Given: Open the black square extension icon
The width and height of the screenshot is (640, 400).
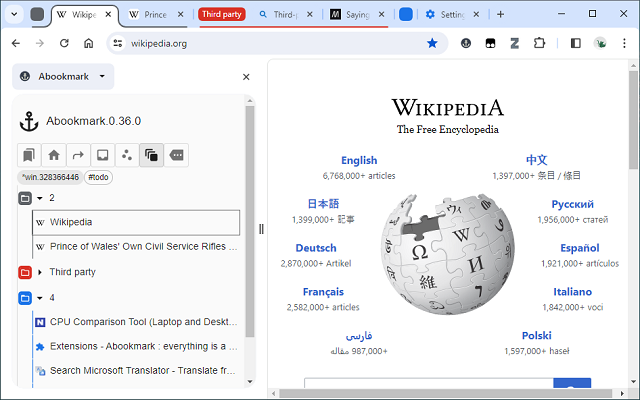Looking at the screenshot, I should point(490,43).
